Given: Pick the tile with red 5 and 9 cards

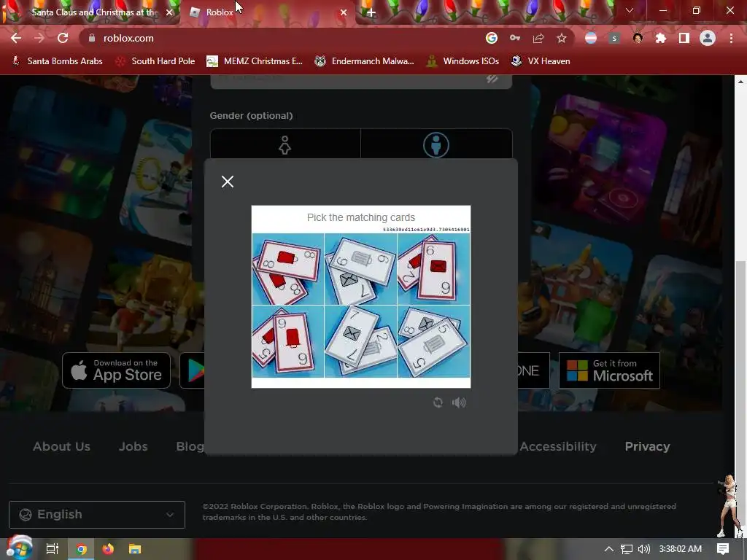Looking at the screenshot, I should point(287,341).
